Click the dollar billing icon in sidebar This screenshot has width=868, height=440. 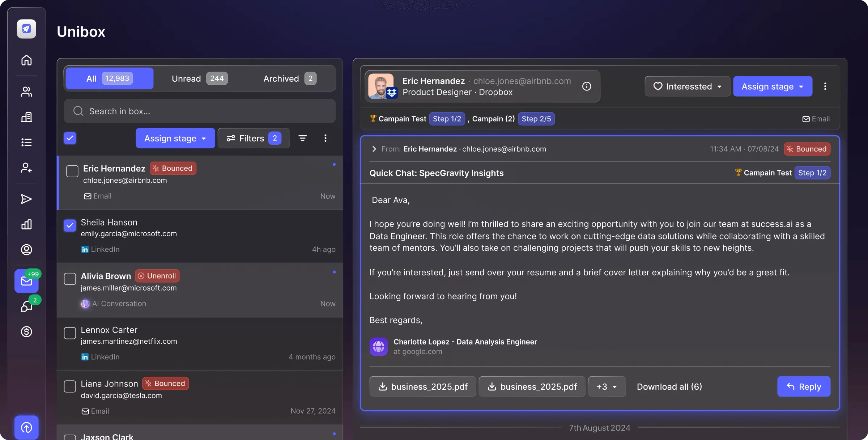pos(26,331)
